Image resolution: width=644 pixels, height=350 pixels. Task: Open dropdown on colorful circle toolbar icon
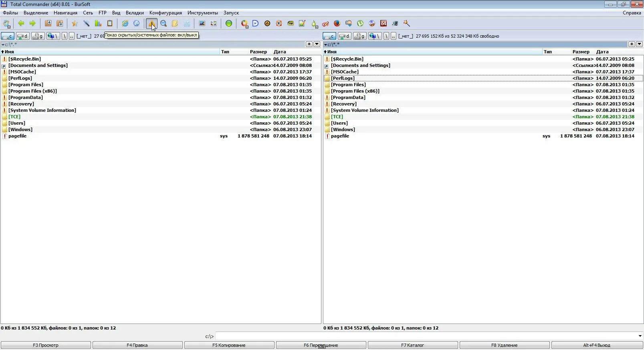coord(247,27)
